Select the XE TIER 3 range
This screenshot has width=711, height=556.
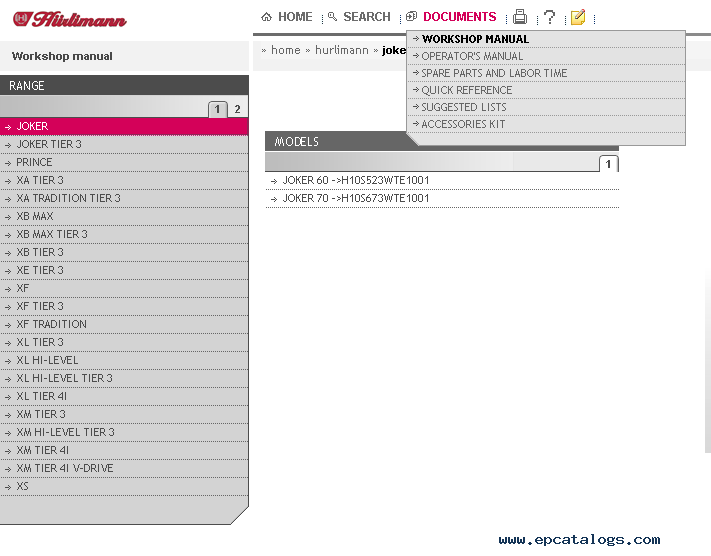click(x=124, y=270)
